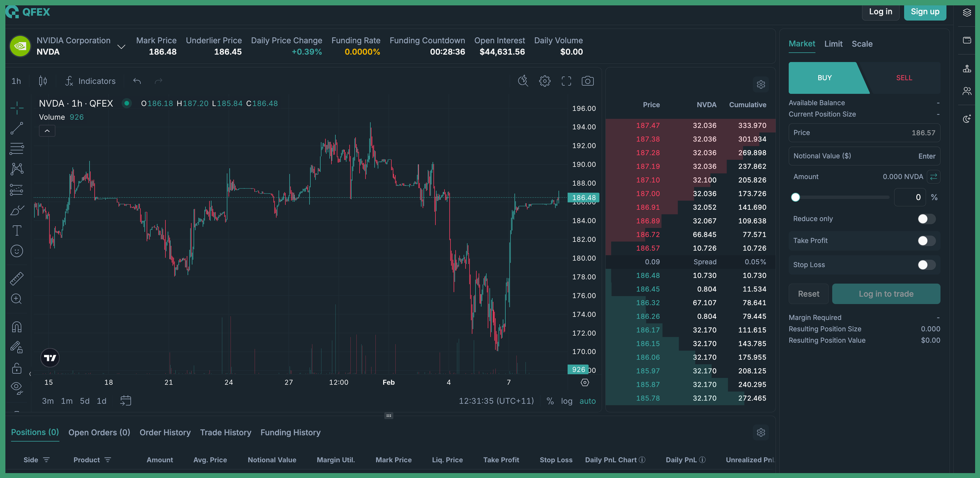Viewport: 980px width, 478px height.
Task: Open the wallet icon in right sidebar
Action: tap(967, 40)
